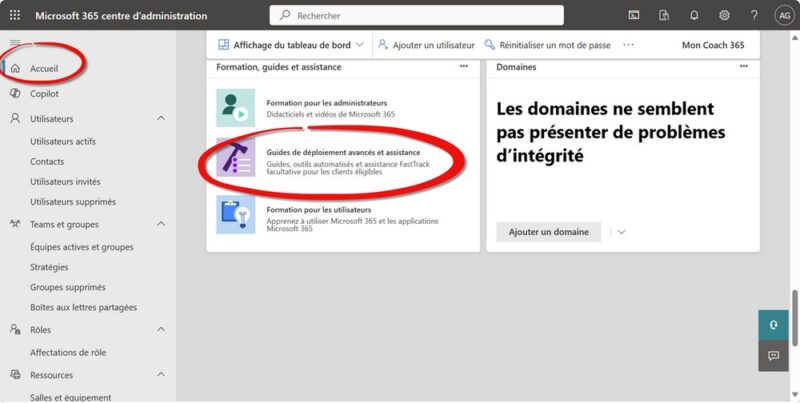Collapse the Ressources section chevron
Viewport: 800px width, 403px height.
(x=161, y=374)
